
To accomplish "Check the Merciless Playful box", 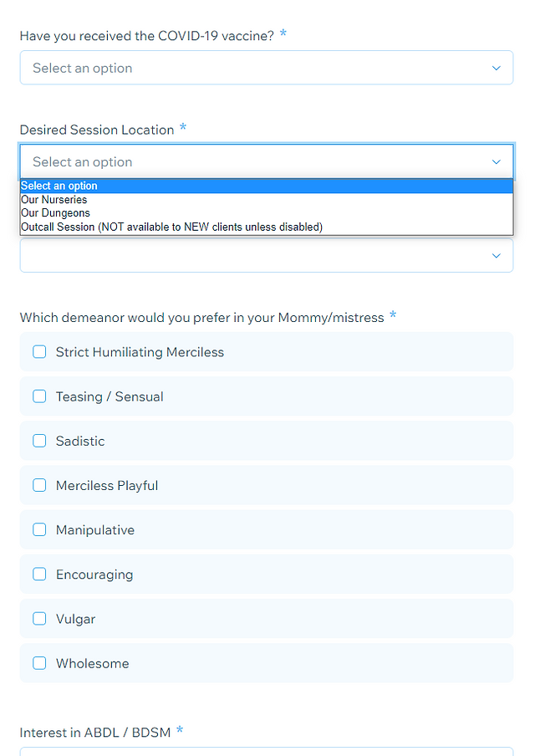I will coord(39,485).
